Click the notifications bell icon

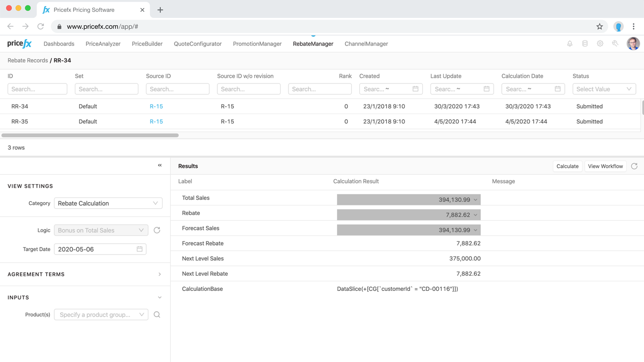[x=570, y=44]
